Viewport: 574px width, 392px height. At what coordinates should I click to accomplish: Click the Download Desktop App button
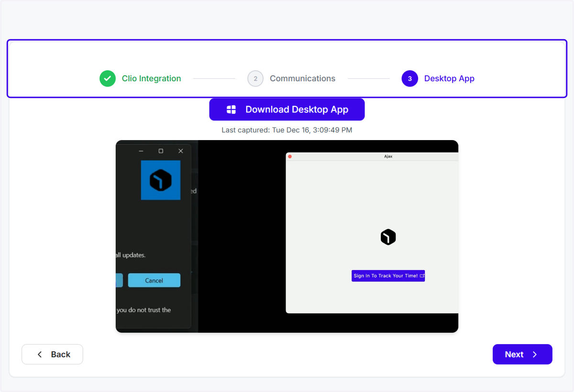[x=287, y=109]
